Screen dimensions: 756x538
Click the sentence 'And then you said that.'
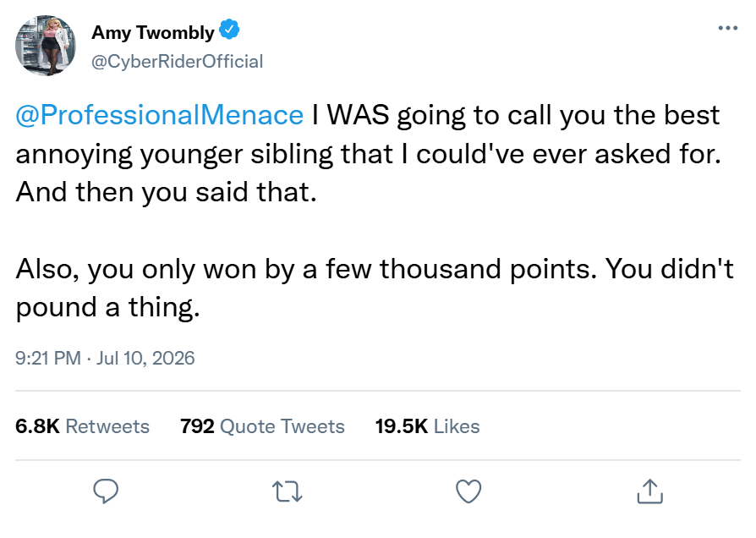(x=167, y=193)
